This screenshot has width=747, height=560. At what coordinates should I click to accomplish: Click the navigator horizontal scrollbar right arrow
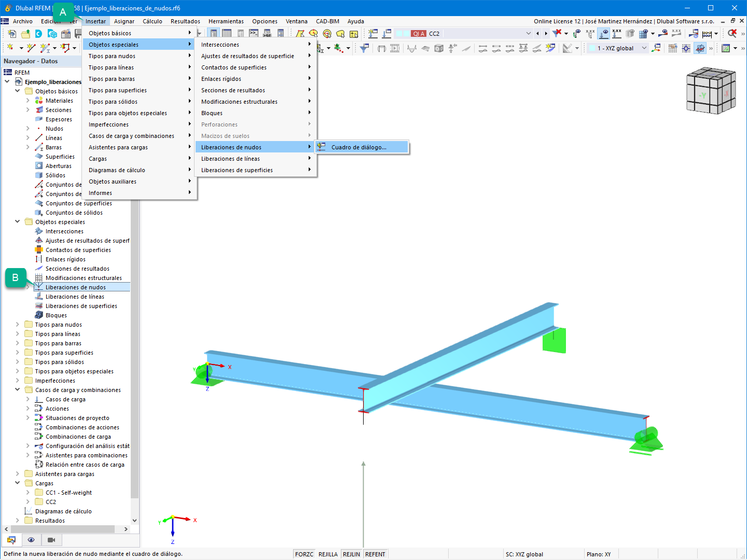click(127, 529)
